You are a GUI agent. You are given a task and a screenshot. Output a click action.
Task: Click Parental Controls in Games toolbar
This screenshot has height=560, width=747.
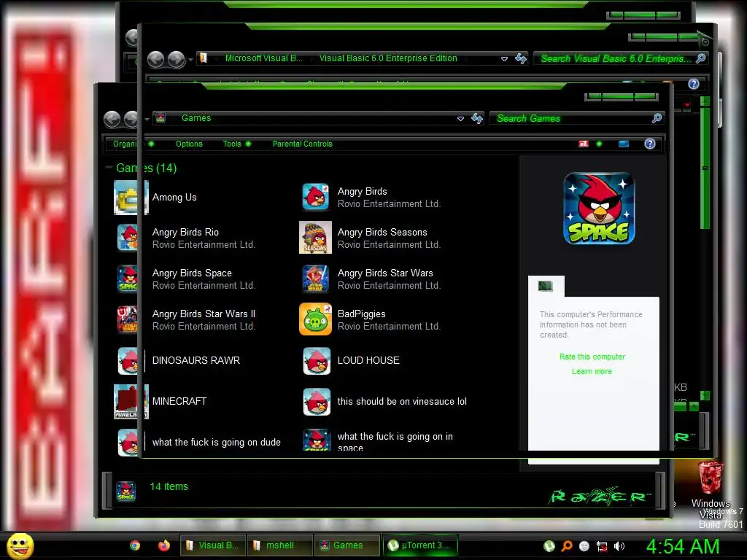pos(303,144)
